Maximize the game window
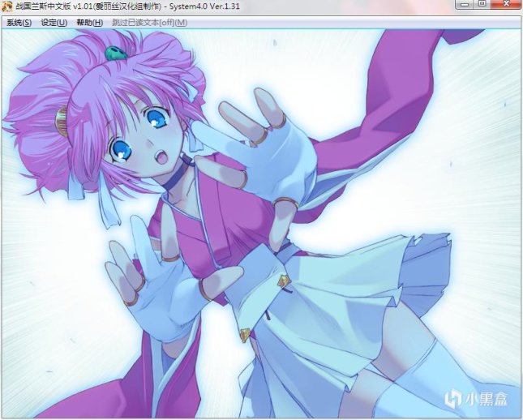 click(482, 4)
